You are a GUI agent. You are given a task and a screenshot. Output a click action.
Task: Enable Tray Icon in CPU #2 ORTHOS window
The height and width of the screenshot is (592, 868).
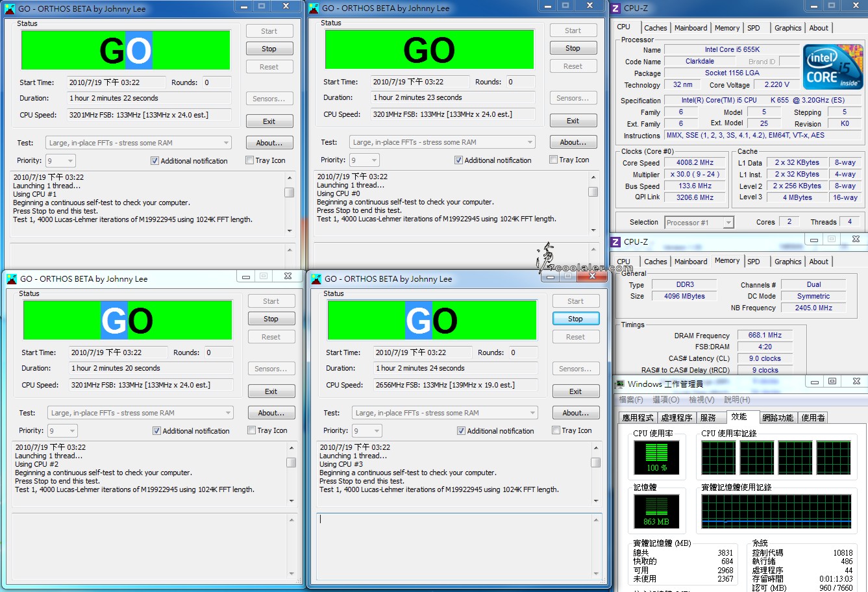tap(251, 430)
